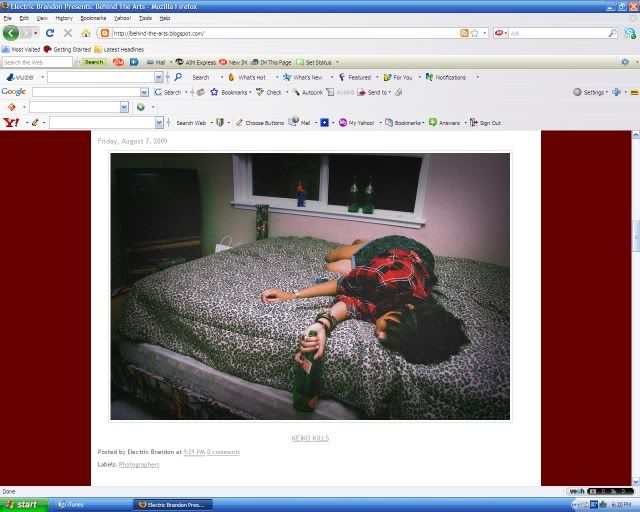Open the Photographers label link

click(139, 465)
